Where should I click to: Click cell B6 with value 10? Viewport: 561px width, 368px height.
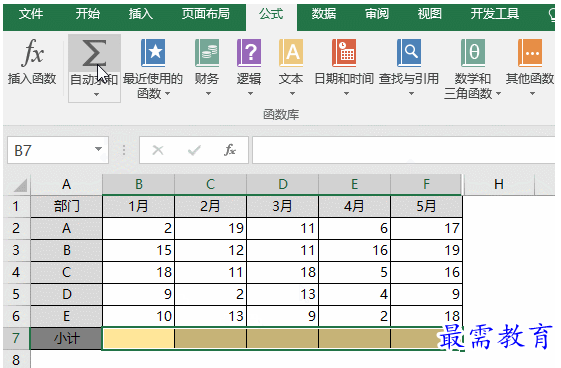click(138, 316)
